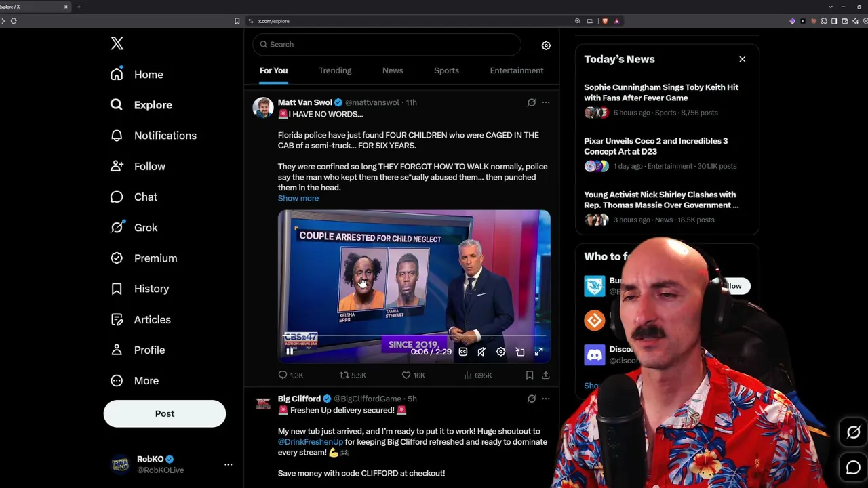Open RobKO account switcher menu
Image resolution: width=868 pixels, height=488 pixels.
tap(229, 464)
